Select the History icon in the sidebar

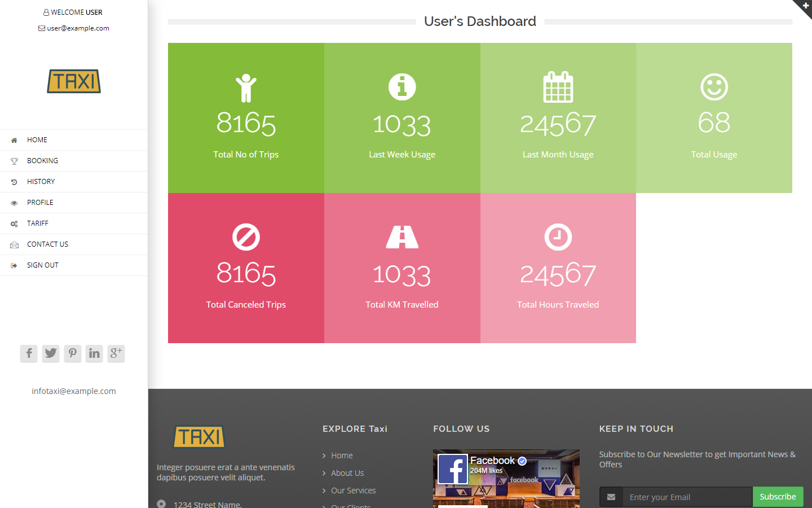14,181
